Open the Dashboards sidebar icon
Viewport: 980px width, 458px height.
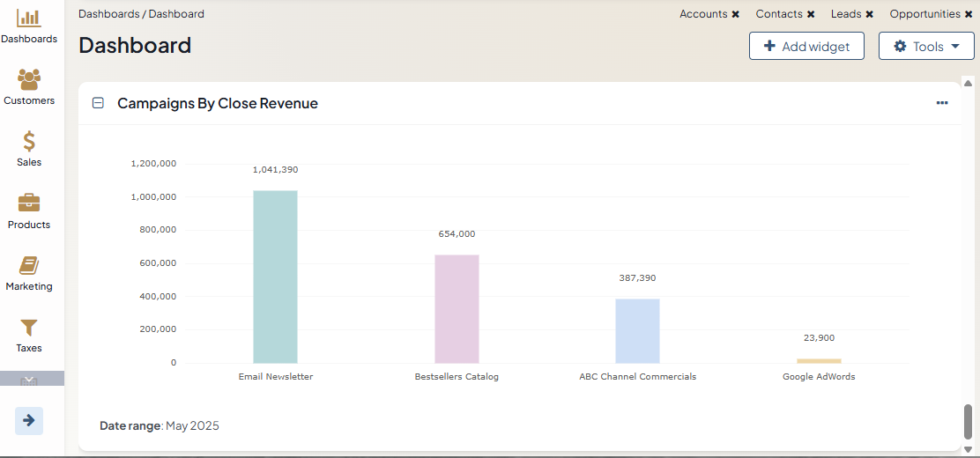tap(29, 18)
